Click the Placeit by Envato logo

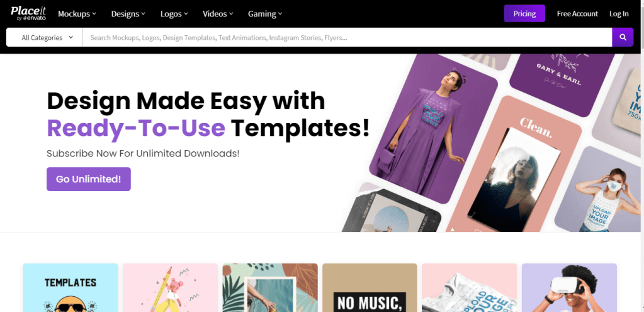[28, 14]
